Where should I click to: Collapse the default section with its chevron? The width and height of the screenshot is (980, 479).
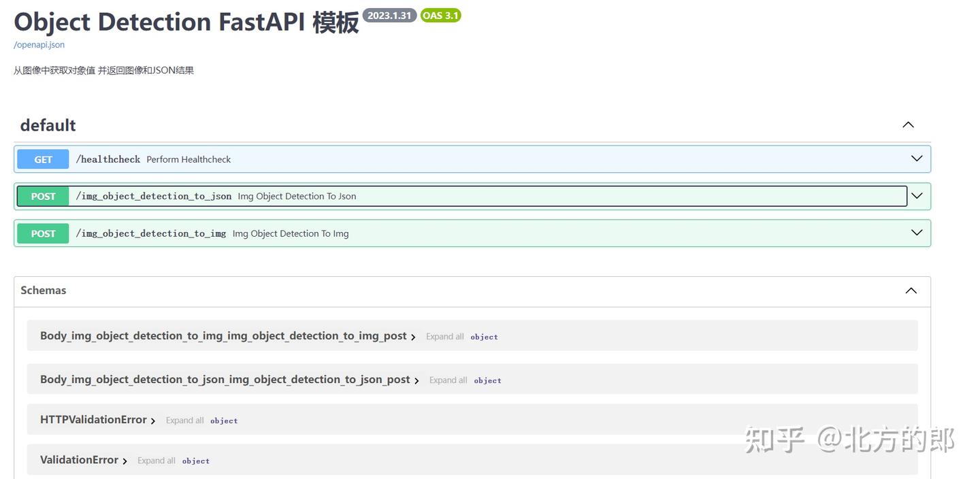(908, 125)
